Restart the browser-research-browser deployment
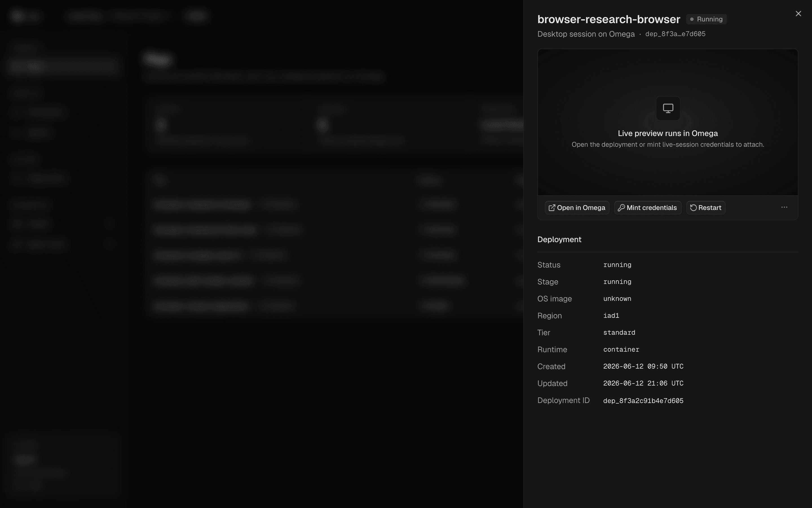The image size is (812, 508). pyautogui.click(x=706, y=208)
